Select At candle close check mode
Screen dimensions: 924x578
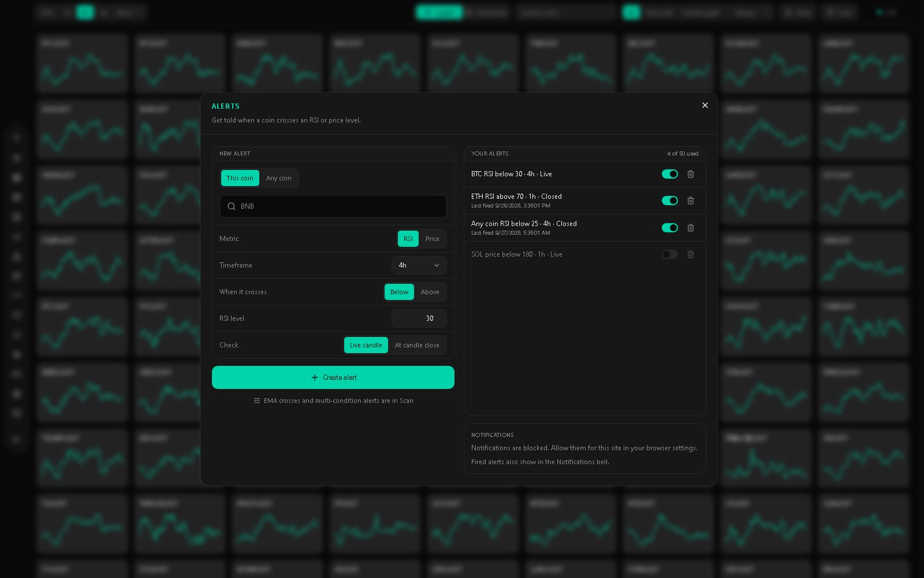pos(417,345)
